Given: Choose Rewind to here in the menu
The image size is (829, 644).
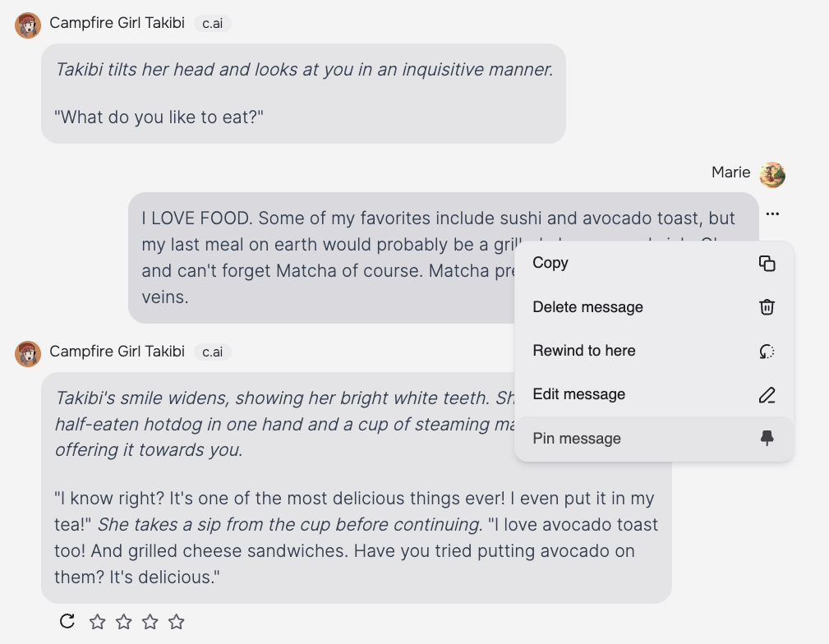Looking at the screenshot, I should 583,351.
